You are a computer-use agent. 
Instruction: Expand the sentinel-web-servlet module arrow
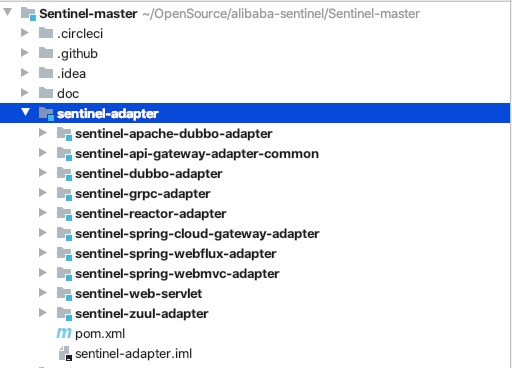point(43,293)
